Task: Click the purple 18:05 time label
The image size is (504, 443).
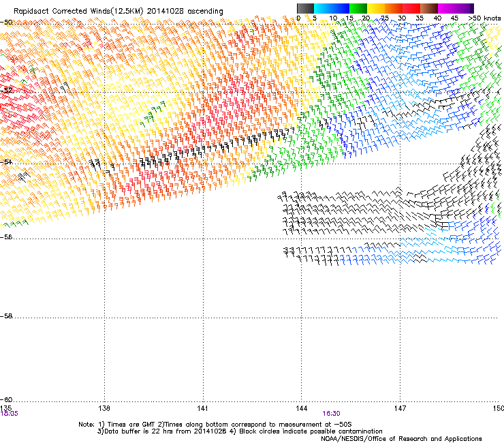Action: pos(10,414)
